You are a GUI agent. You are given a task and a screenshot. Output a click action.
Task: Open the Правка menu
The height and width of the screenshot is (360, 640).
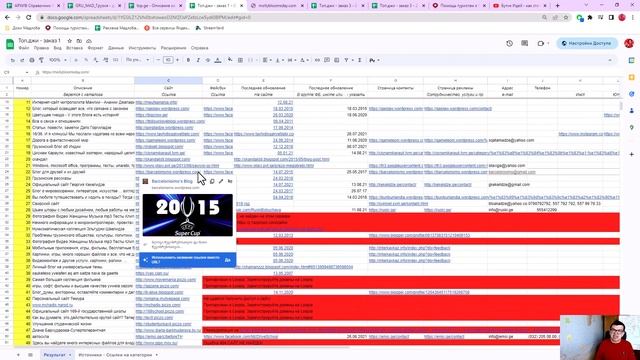41,48
